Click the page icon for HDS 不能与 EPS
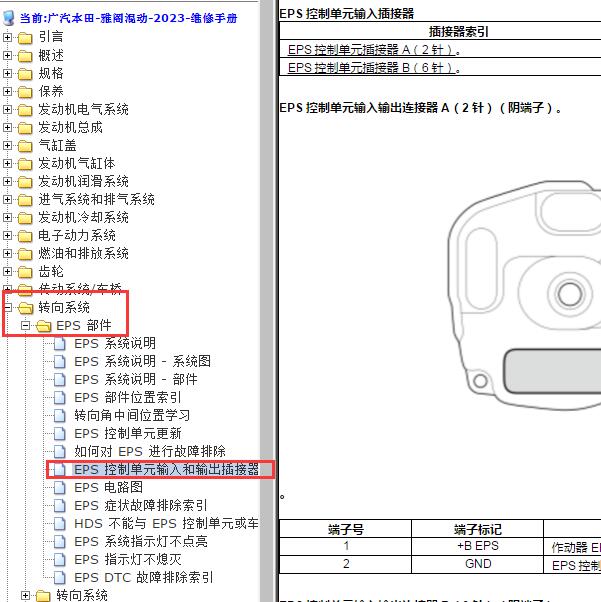 coord(60,524)
